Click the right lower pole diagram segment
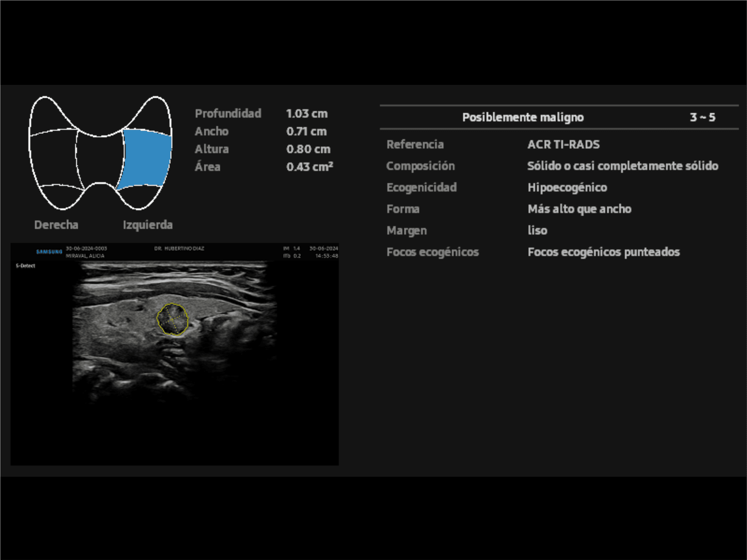747x560 pixels. point(61,196)
